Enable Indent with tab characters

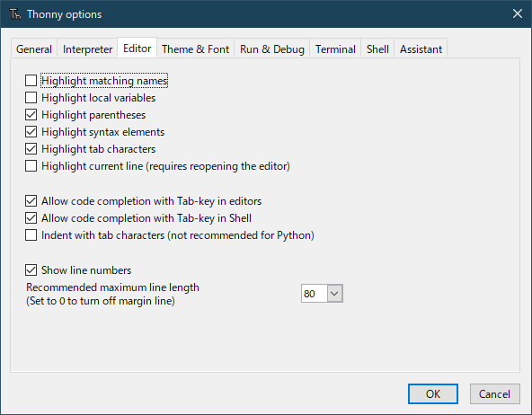click(x=31, y=235)
